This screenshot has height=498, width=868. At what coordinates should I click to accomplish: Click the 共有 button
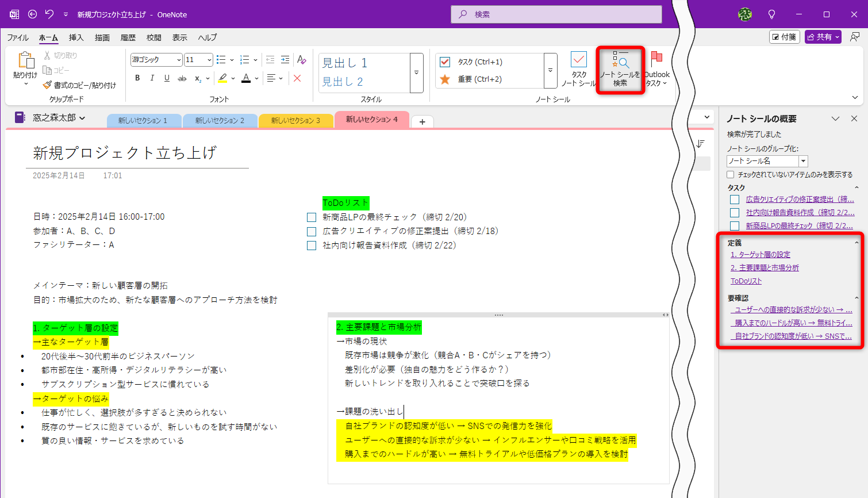tap(823, 36)
